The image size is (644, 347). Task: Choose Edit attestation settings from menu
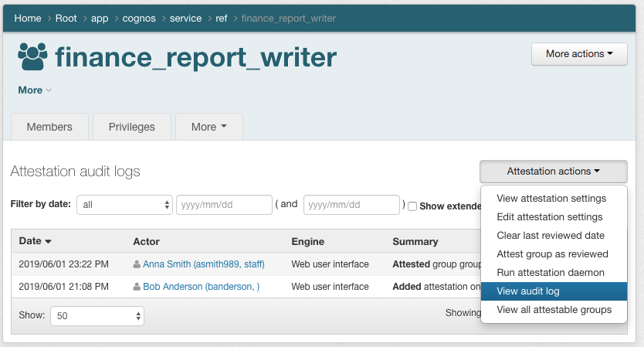(x=549, y=217)
